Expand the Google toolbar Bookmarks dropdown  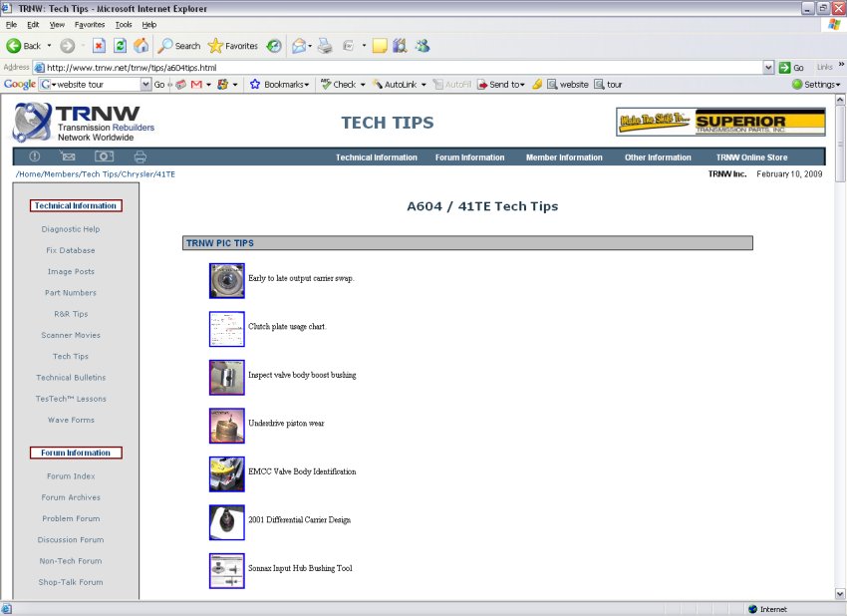point(280,85)
